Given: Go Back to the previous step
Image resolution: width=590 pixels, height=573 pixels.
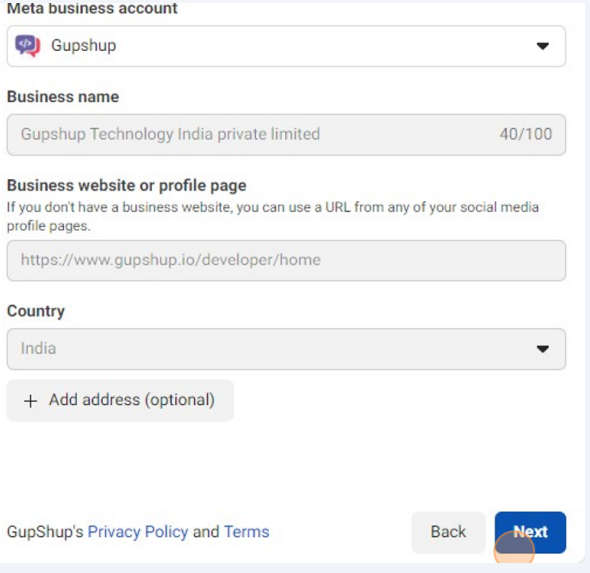Looking at the screenshot, I should click(448, 532).
